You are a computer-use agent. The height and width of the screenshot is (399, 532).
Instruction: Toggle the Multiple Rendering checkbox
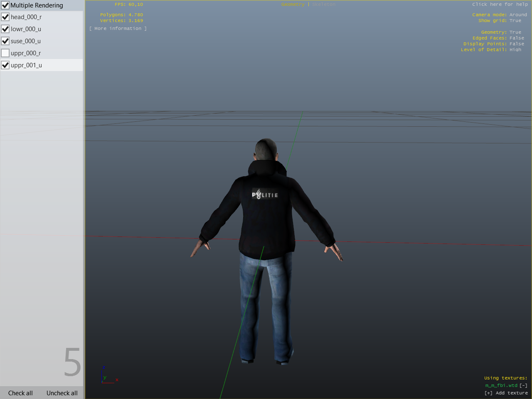coord(5,5)
